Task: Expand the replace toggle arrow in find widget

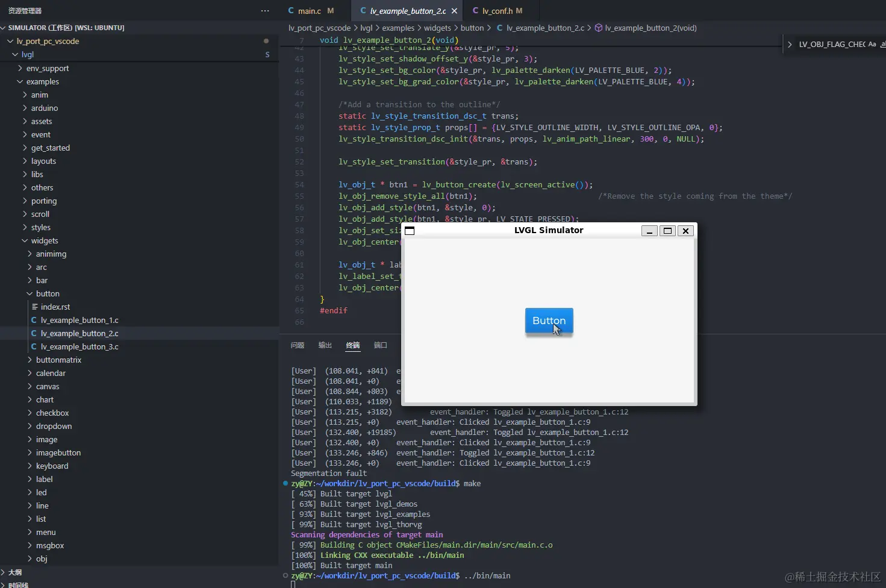Action: (789, 45)
